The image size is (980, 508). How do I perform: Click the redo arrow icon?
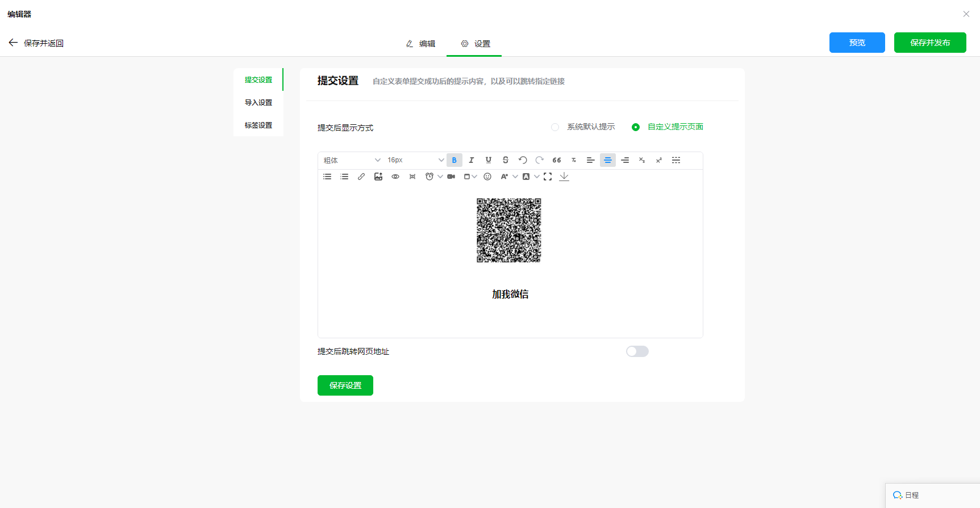540,160
